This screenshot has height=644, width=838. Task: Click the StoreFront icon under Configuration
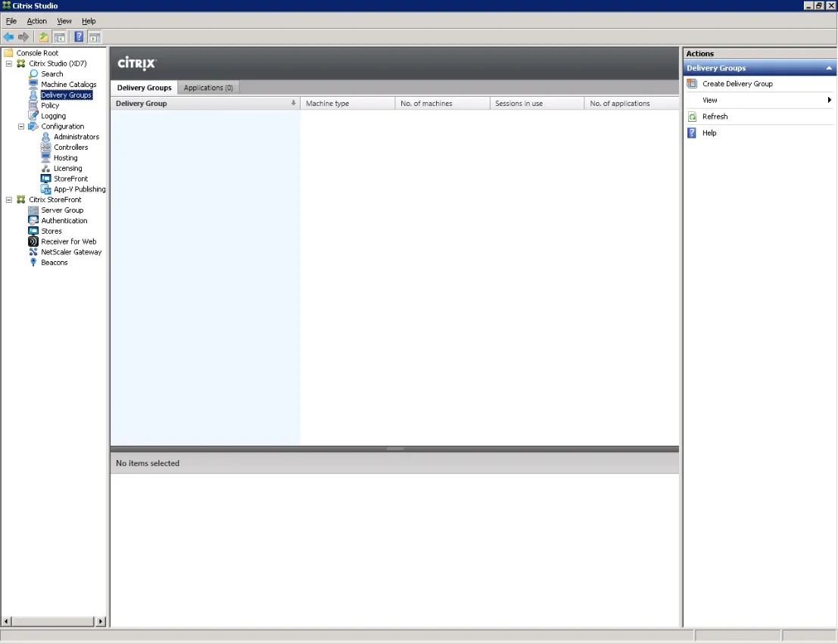(x=46, y=179)
